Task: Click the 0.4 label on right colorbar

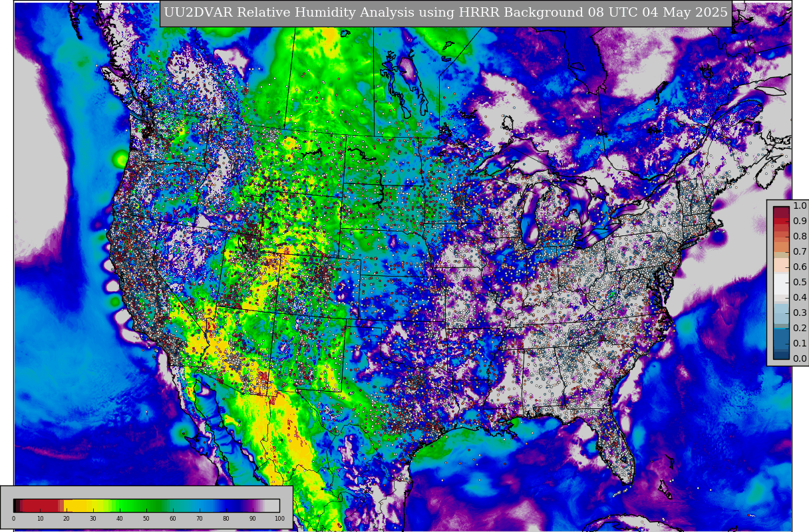Action: click(x=800, y=297)
